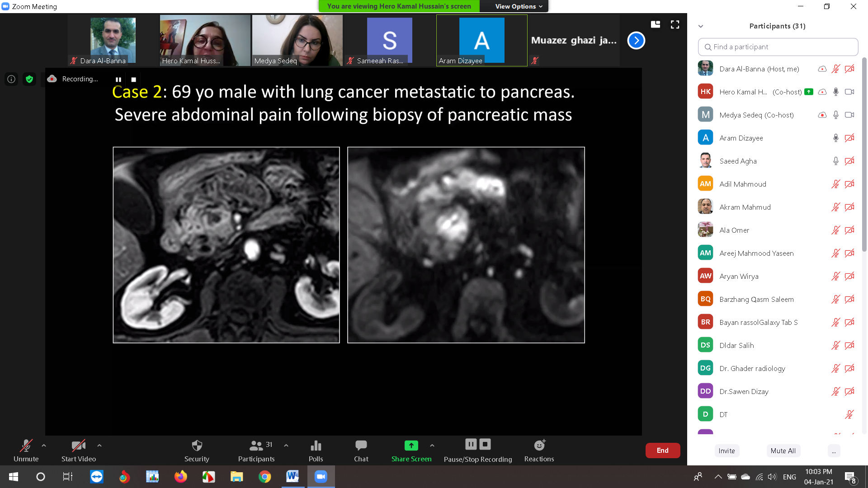Open Word from taskbar
Image resolution: width=868 pixels, height=488 pixels.
click(293, 477)
